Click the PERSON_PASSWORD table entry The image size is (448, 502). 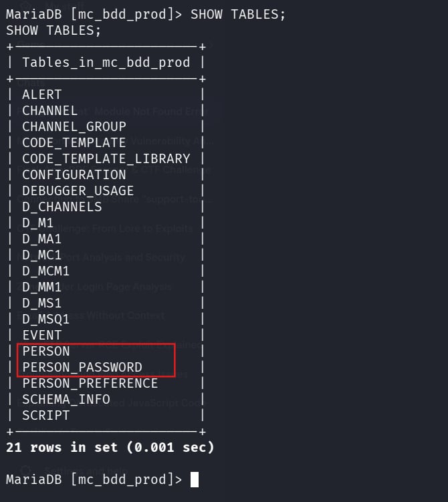pyautogui.click(x=82, y=367)
